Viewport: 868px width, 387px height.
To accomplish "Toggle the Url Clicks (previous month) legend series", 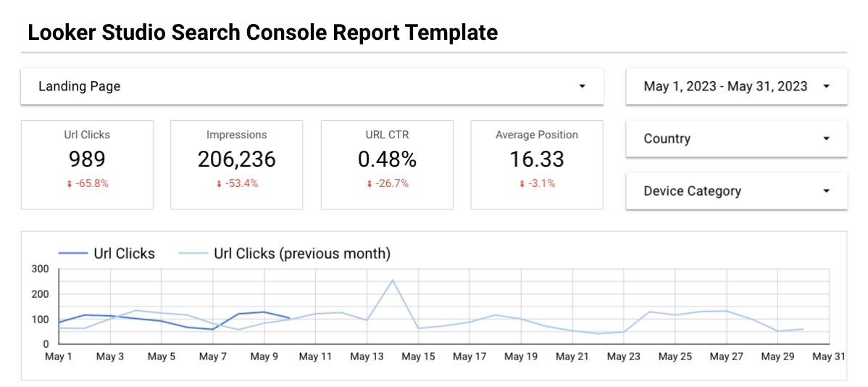I will coord(285,254).
